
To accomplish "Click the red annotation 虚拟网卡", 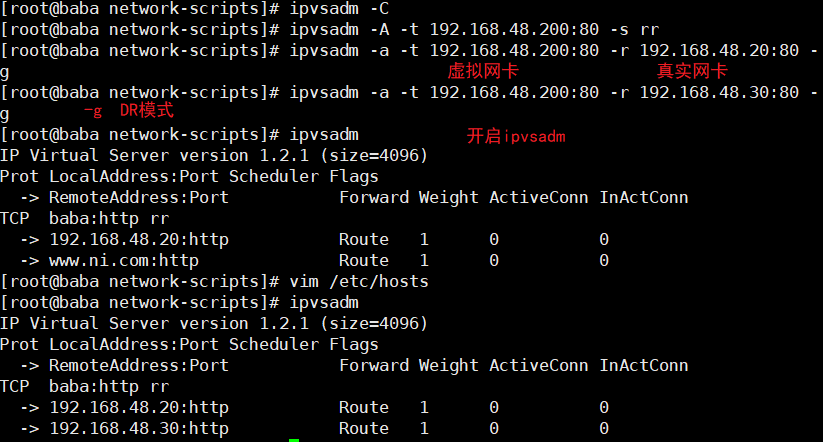I will point(483,71).
